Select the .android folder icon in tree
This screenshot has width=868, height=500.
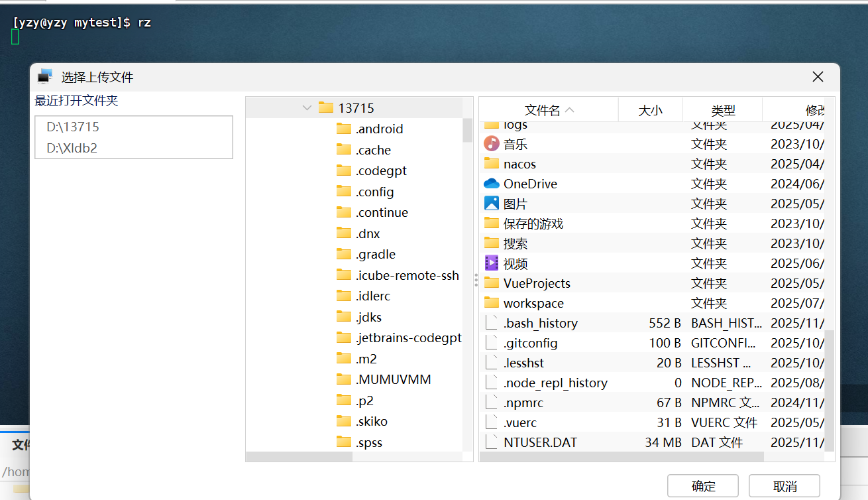point(343,129)
